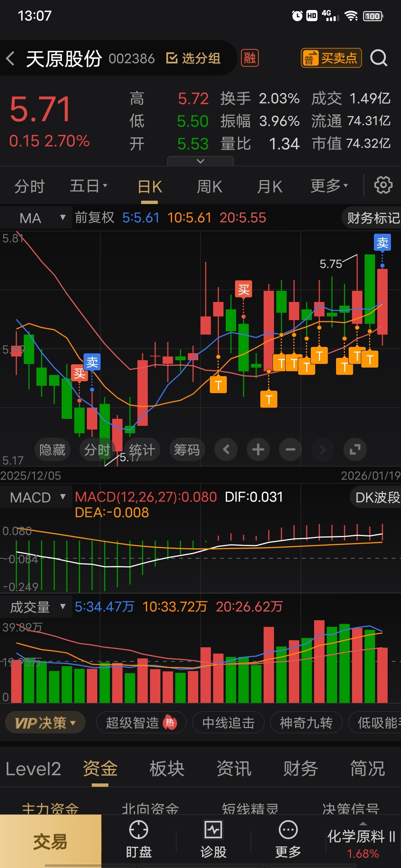Expand 化学原料 sector panel

(x=363, y=841)
